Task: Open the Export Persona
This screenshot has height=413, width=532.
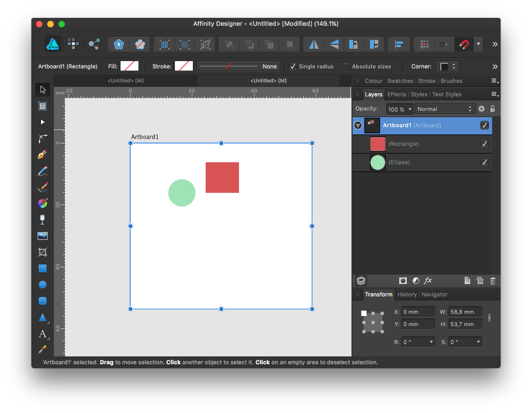Action: [94, 44]
